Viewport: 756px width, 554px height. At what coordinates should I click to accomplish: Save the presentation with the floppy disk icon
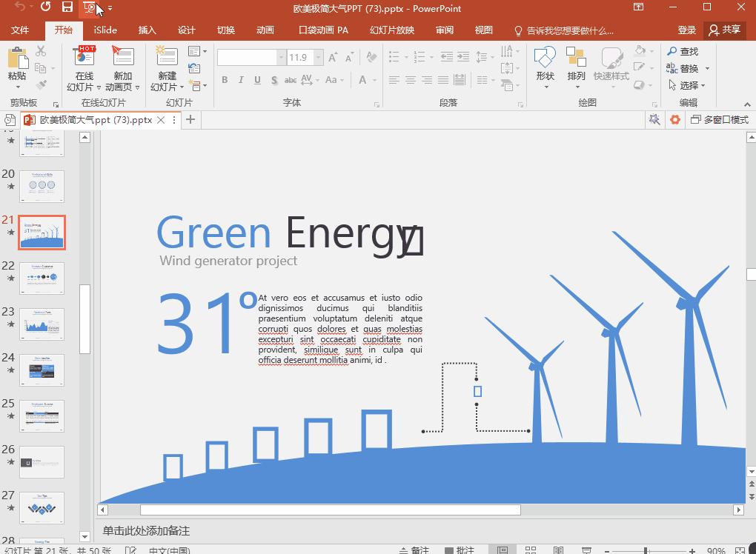[67, 8]
